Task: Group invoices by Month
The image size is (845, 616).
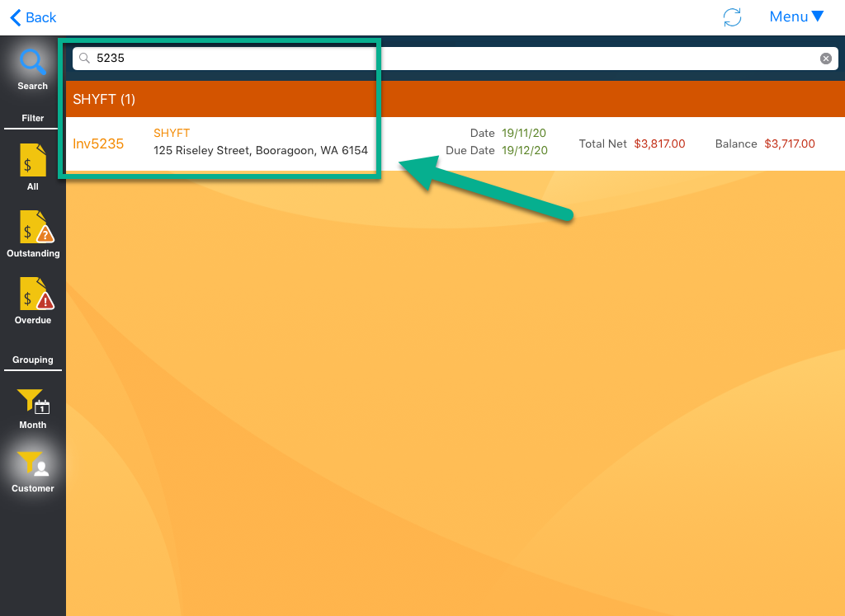Action: [x=33, y=408]
